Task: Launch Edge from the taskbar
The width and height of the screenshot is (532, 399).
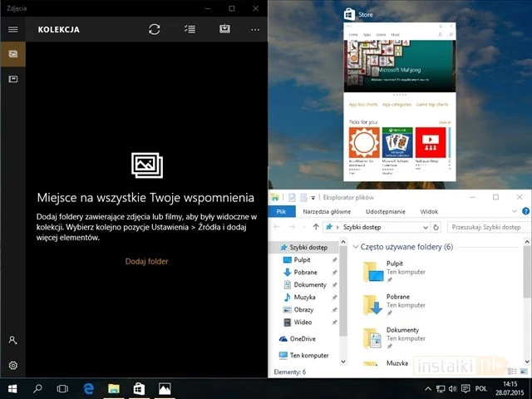Action: 87,388
